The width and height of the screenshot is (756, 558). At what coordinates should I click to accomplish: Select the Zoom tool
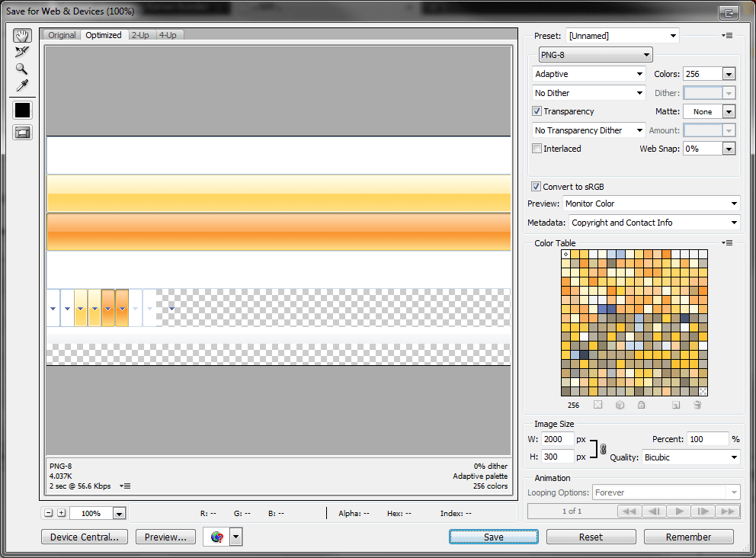point(22,69)
